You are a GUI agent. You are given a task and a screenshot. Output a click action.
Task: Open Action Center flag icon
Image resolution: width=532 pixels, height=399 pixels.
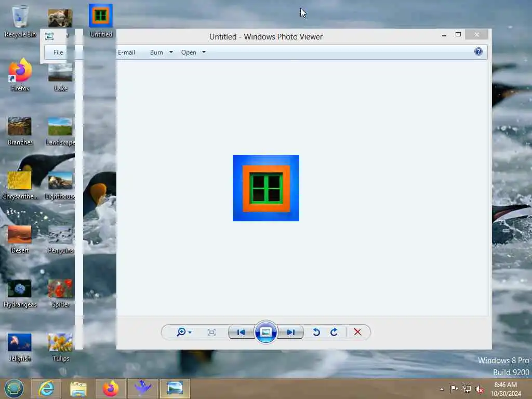[x=454, y=389]
